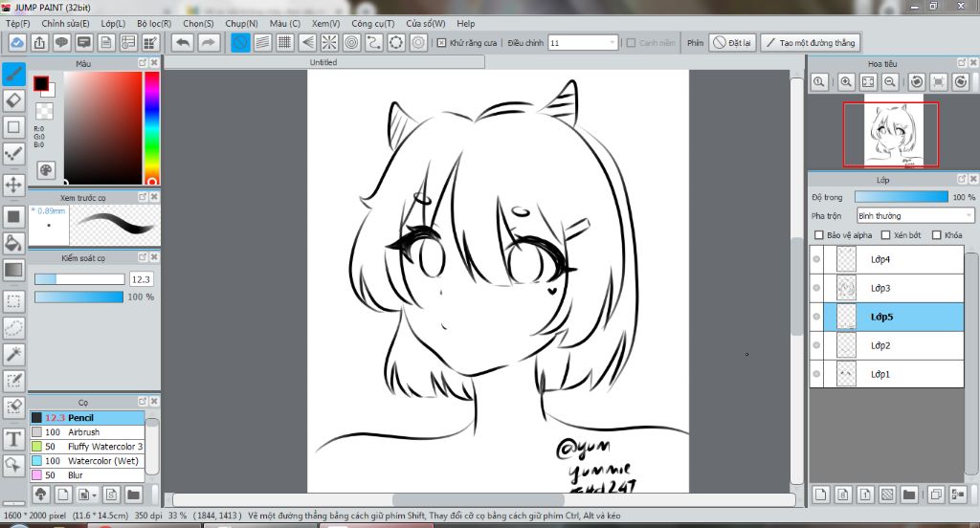The height and width of the screenshot is (528, 980).
Task: Select the Bucket fill tool
Action: click(x=13, y=243)
